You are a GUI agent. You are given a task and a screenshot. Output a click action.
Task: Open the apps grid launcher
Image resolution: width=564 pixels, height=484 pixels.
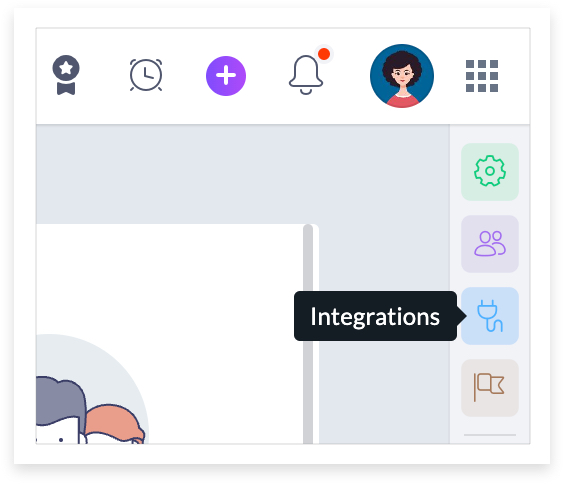[x=482, y=76]
